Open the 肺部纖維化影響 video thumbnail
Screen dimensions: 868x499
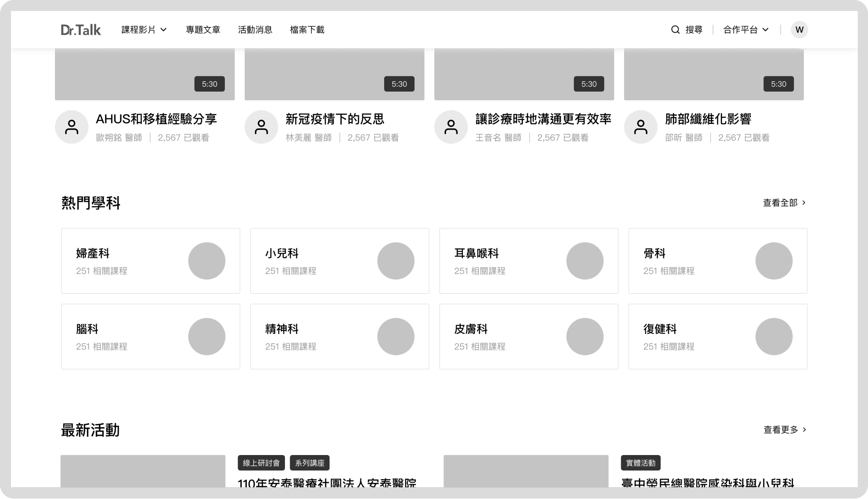coord(713,73)
